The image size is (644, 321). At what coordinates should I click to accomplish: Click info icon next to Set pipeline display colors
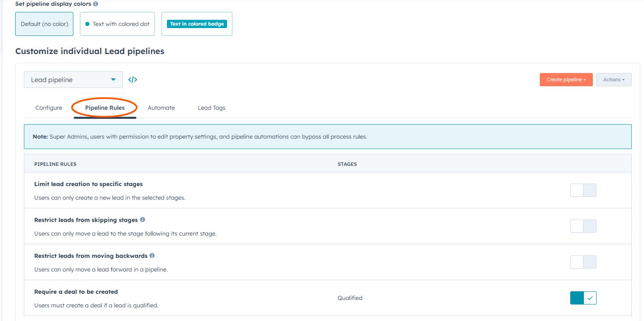[96, 4]
